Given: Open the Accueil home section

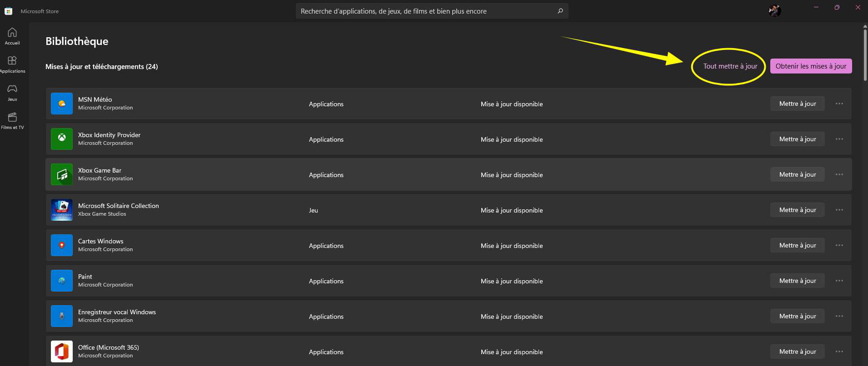Looking at the screenshot, I should pyautogui.click(x=12, y=36).
